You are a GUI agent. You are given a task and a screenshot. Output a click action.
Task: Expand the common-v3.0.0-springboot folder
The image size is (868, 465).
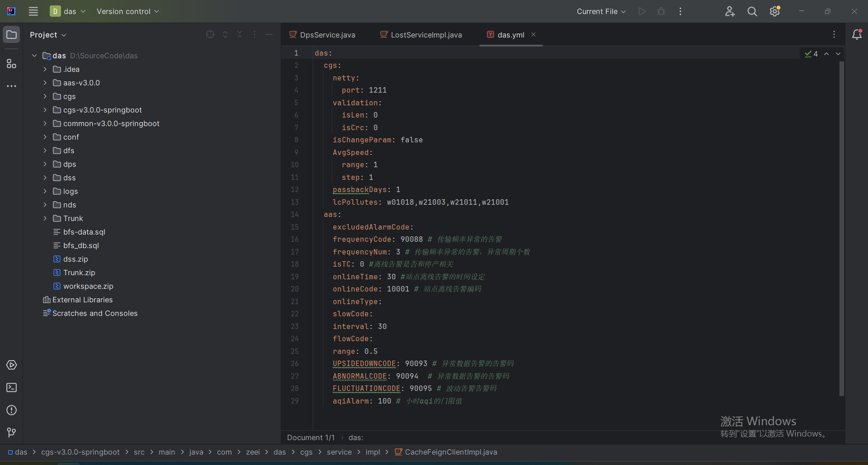point(45,123)
